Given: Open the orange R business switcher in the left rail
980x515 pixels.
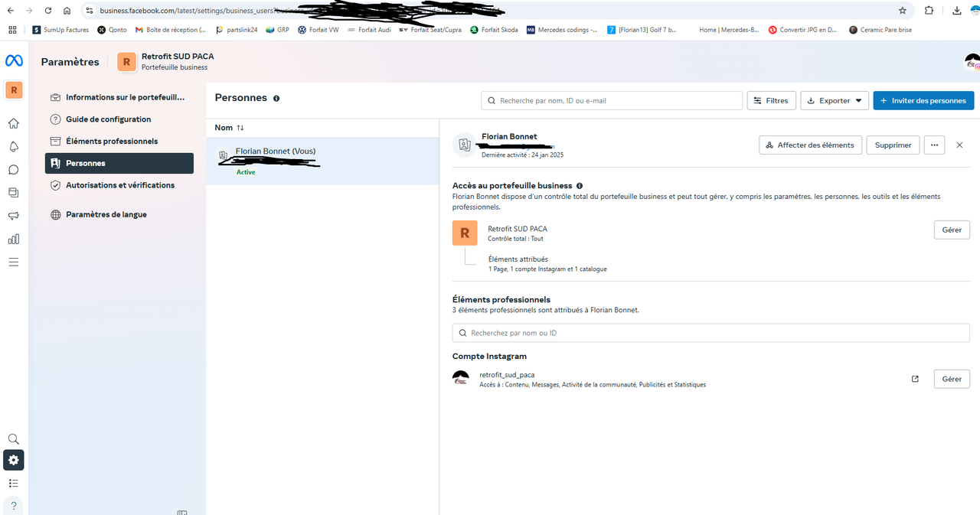Looking at the screenshot, I should point(14,90).
